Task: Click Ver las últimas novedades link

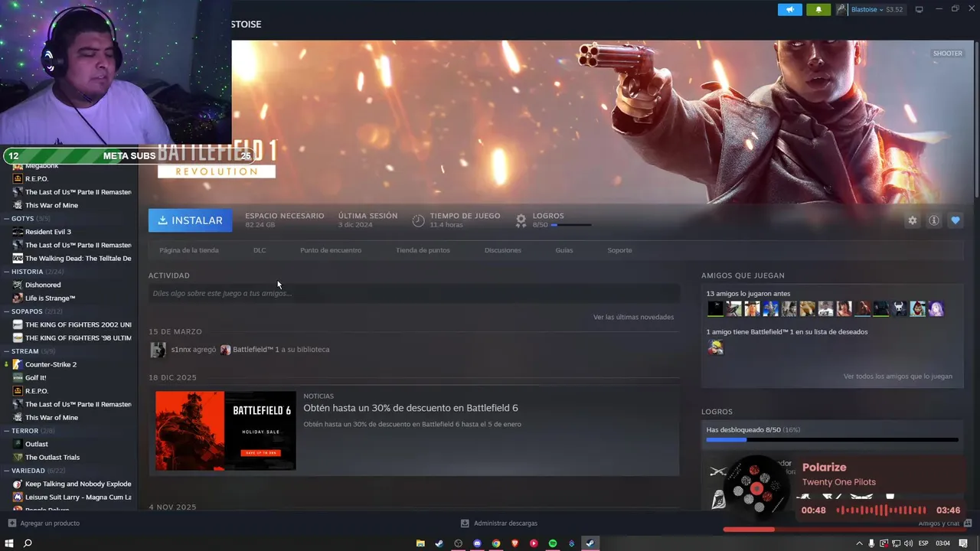Action: point(633,317)
